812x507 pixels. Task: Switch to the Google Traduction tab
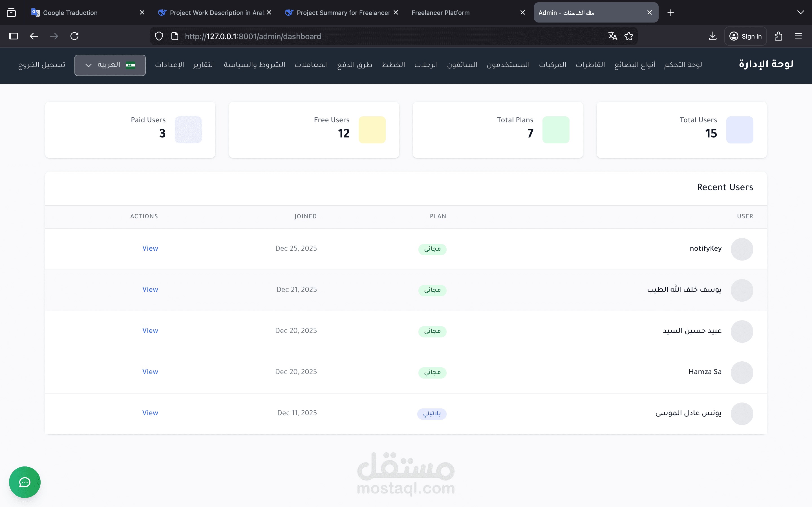(70, 13)
